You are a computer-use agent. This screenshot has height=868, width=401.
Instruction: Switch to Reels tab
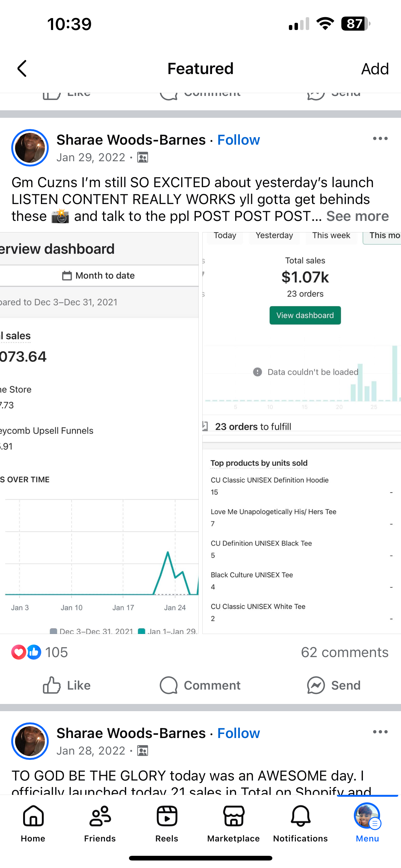(x=167, y=824)
